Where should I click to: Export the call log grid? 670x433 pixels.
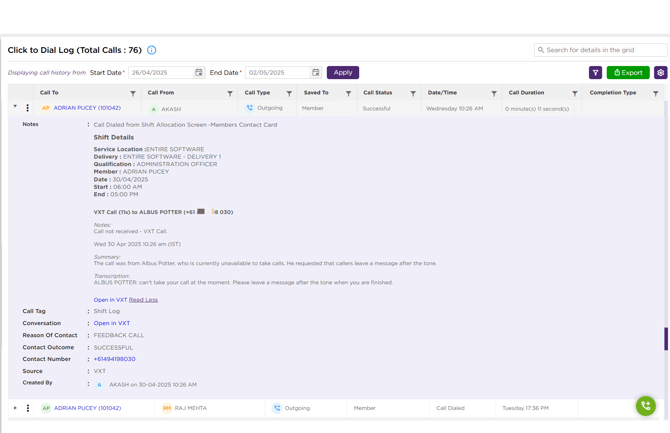[x=628, y=72]
